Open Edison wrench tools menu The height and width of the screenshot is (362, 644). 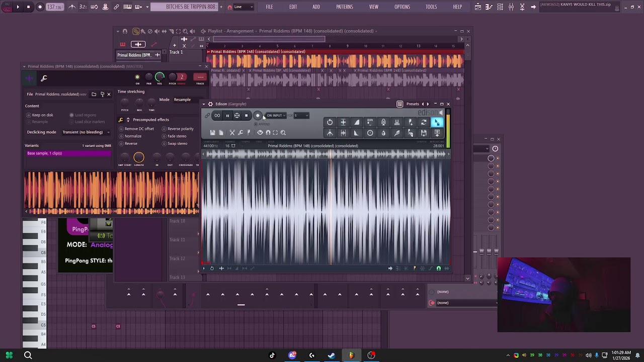pyautogui.click(x=240, y=133)
